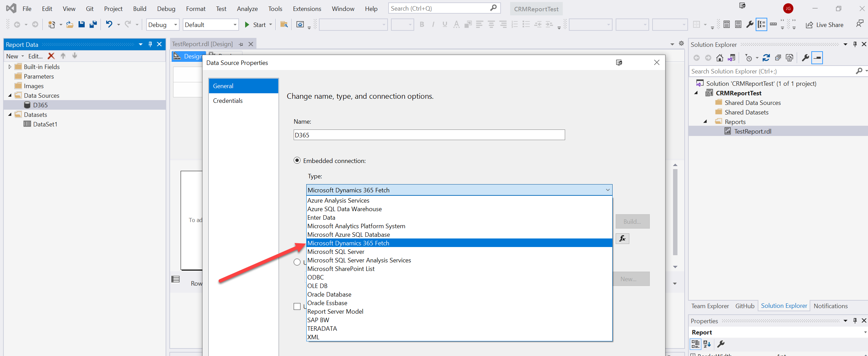Screen dimensions: 868x356
Task: Click the design surface vertical scrollbar thumb
Action: tap(675, 212)
